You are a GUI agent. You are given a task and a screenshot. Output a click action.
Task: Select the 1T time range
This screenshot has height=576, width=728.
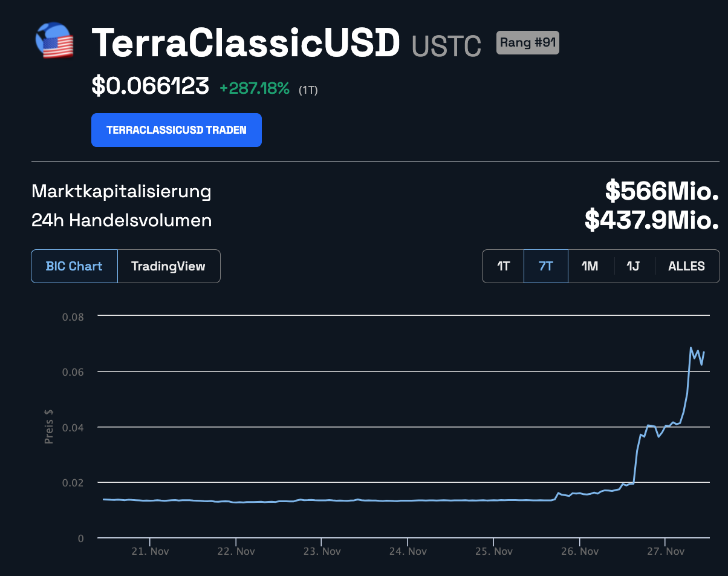coord(503,266)
